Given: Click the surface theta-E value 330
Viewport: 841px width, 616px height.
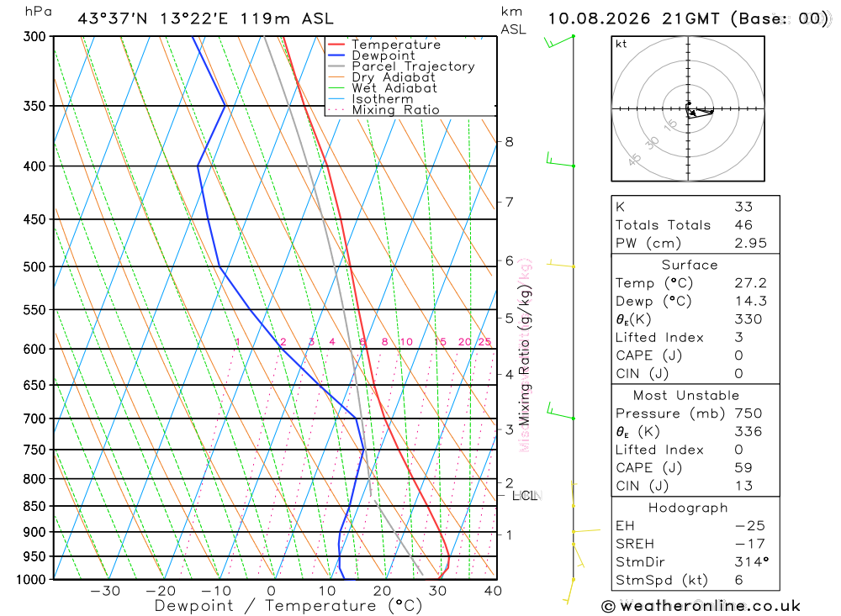Looking at the screenshot, I should point(748,319).
